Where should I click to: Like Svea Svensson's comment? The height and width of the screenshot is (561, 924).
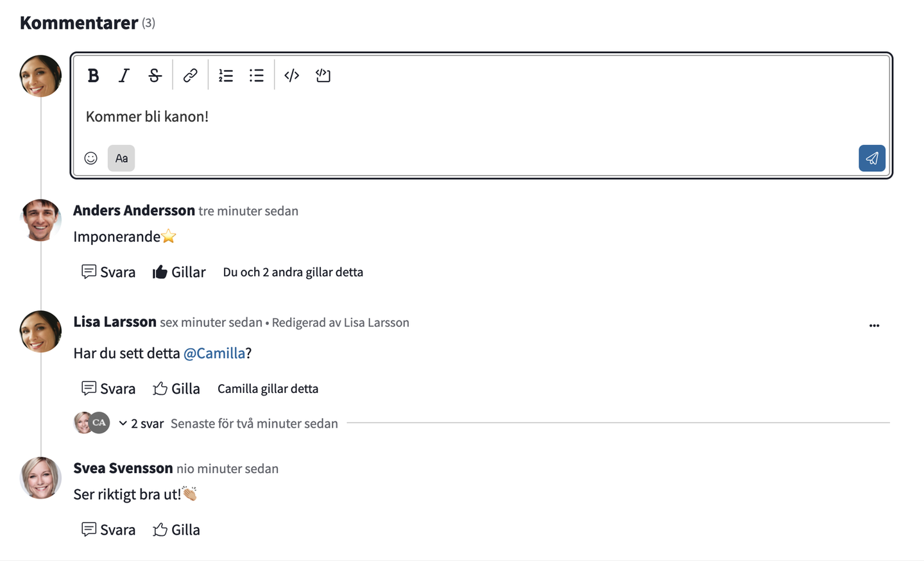176,530
